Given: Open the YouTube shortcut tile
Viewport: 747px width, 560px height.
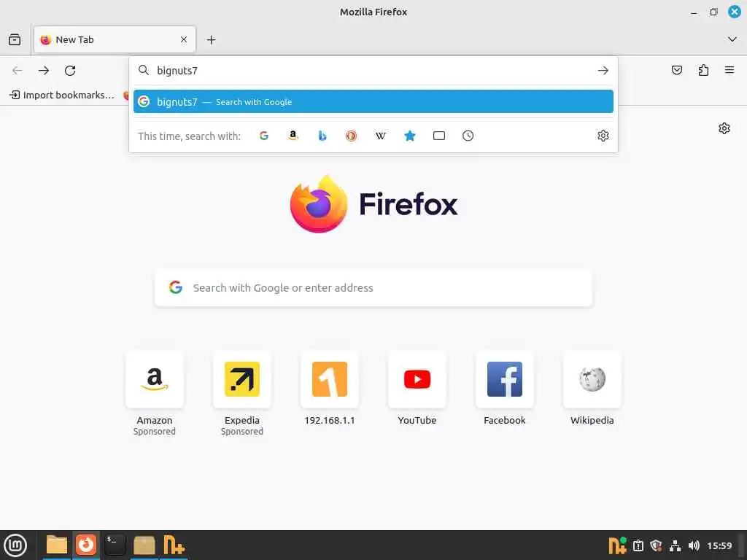Looking at the screenshot, I should pos(417,379).
